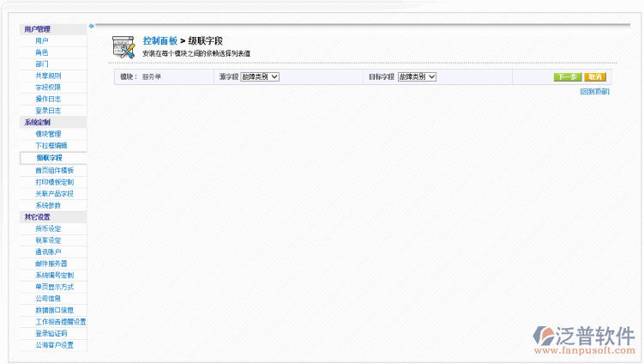Screen dimensions: 644x364
Task: Open the 操作日志 page
Action: (x=48, y=99)
